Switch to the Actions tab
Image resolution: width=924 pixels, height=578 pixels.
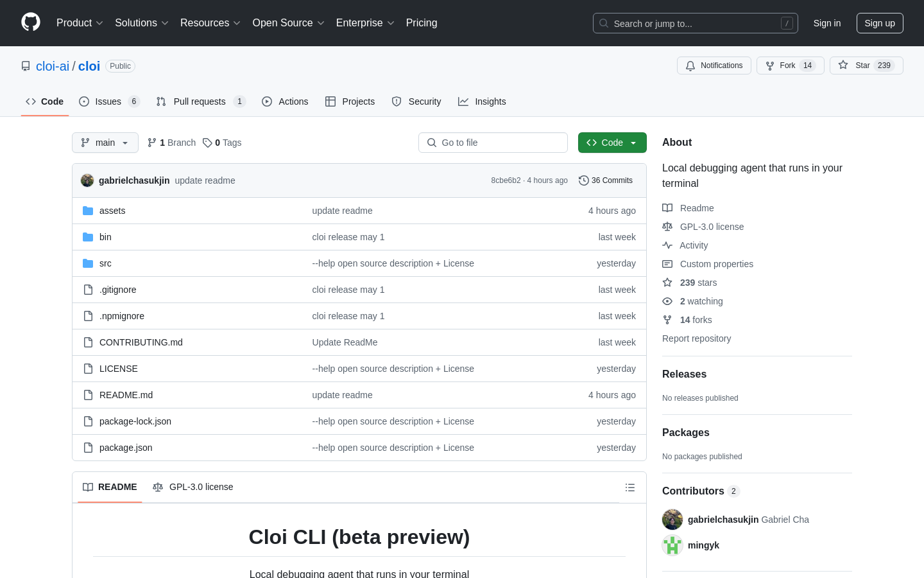(285, 101)
